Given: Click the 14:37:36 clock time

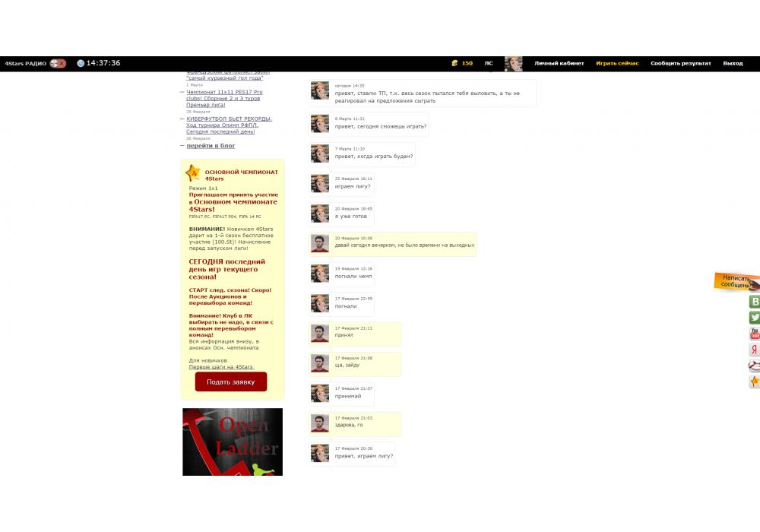Looking at the screenshot, I should (103, 63).
